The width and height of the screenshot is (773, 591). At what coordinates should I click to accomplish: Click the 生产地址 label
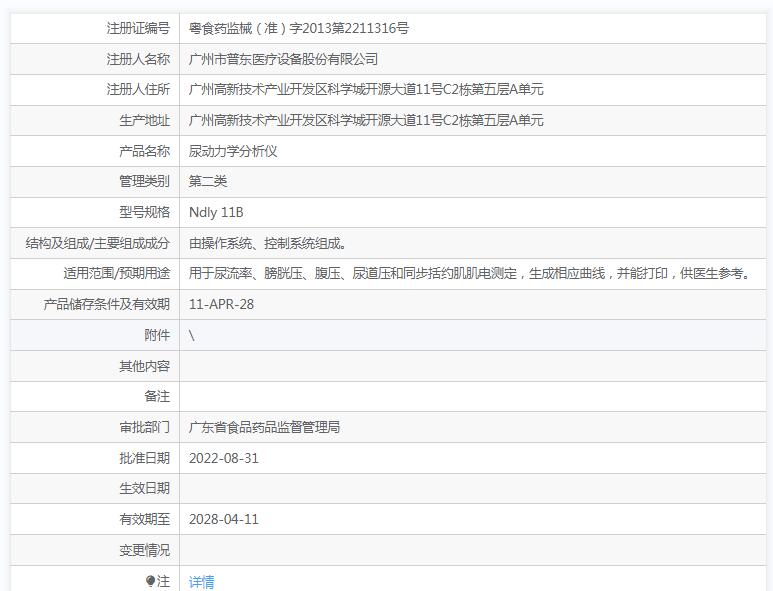click(144, 120)
